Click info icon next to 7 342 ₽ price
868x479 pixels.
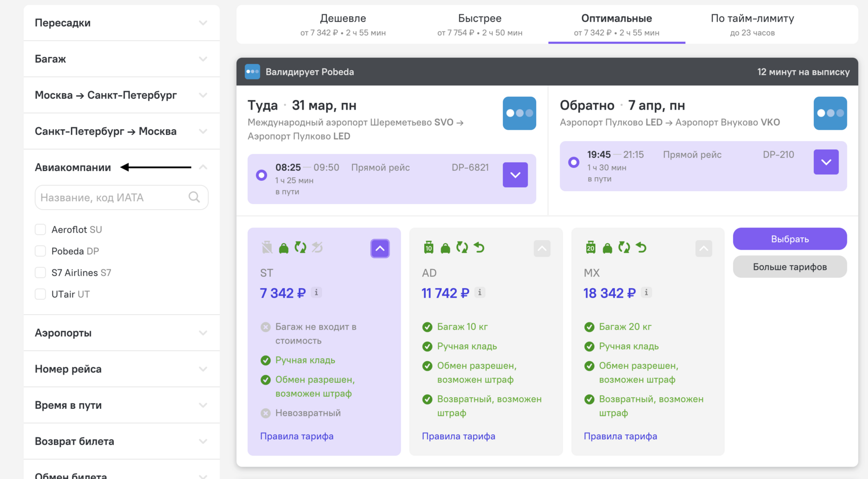tap(317, 292)
